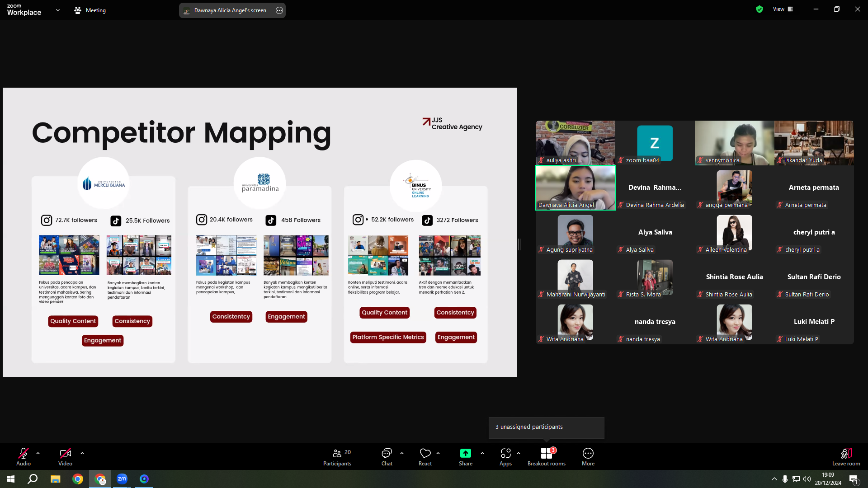This screenshot has width=868, height=488.
Task: Expand the video options arrow
Action: pos(82,453)
